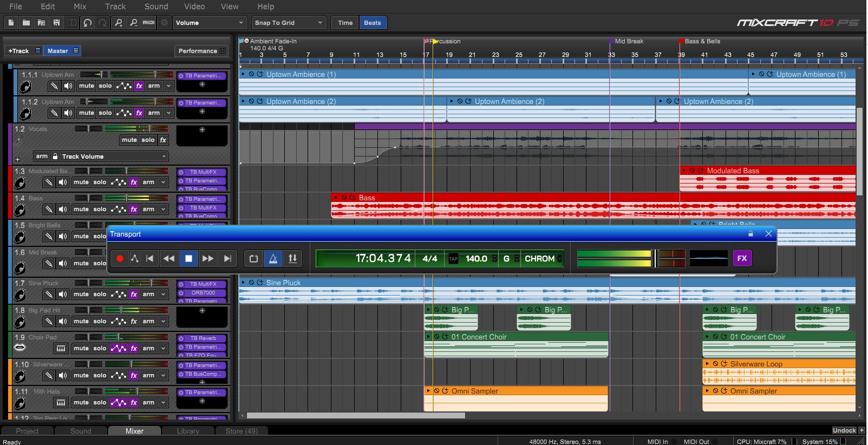The width and height of the screenshot is (868, 445).
Task: Click the Record button in Transport
Action: 120,259
